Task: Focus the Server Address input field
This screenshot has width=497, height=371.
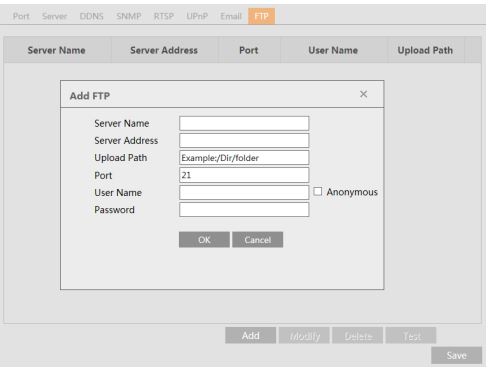Action: (x=244, y=141)
